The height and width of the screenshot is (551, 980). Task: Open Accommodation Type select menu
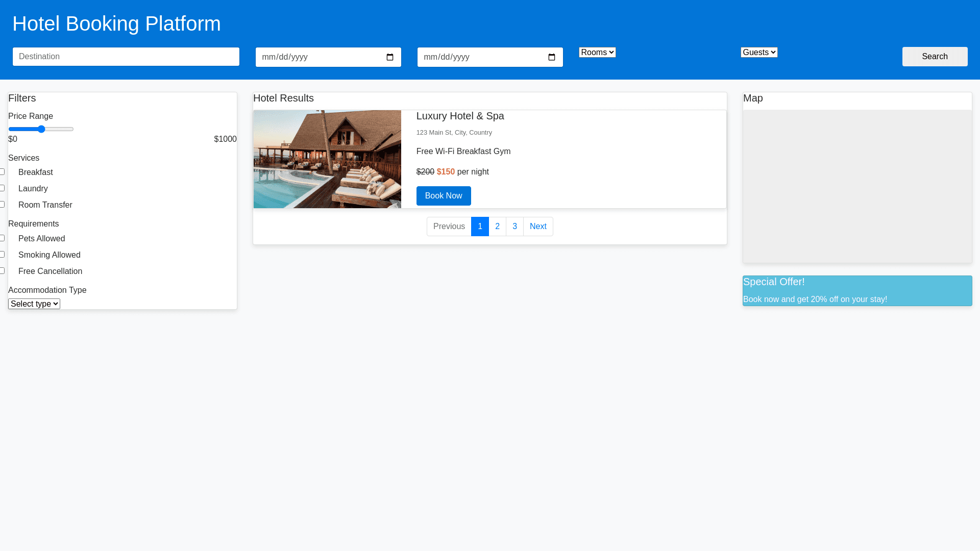[34, 304]
